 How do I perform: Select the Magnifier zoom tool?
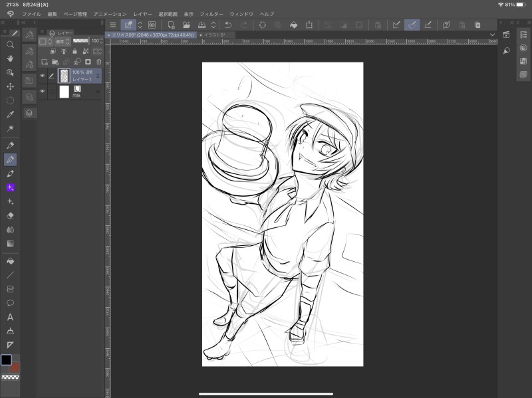point(10,45)
